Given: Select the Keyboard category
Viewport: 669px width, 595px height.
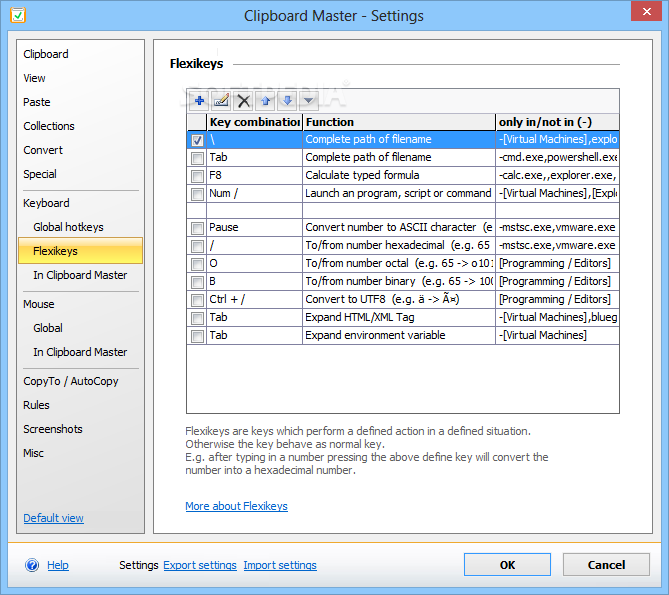Looking at the screenshot, I should [x=46, y=203].
